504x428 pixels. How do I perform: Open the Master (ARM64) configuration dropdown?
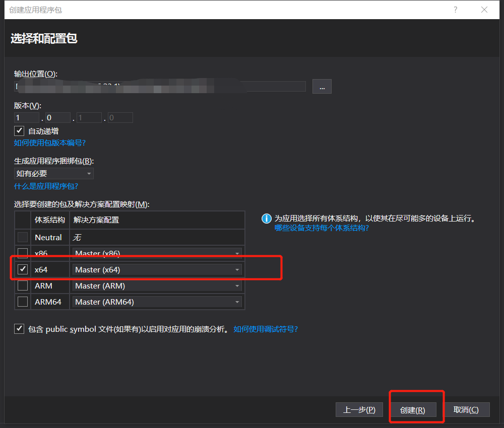click(x=237, y=301)
